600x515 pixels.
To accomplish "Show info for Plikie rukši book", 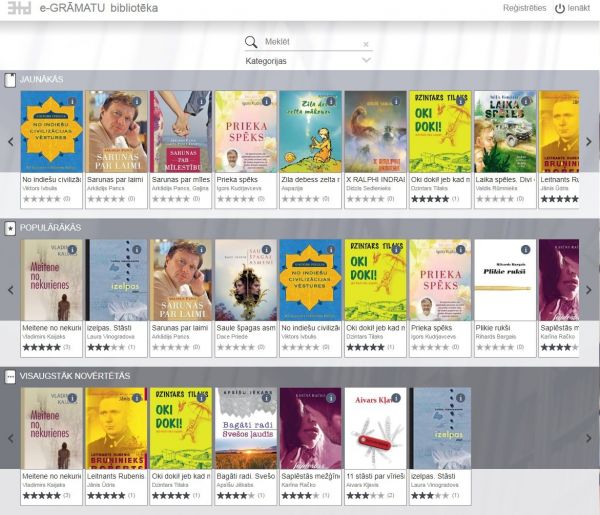I will (x=526, y=250).
